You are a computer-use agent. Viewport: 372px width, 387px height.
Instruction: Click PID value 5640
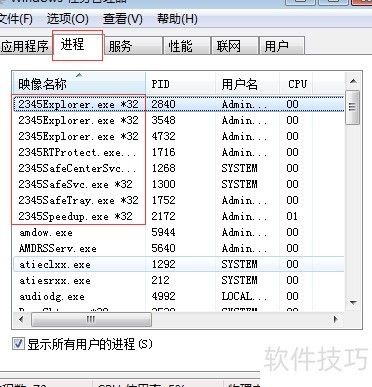(x=163, y=248)
